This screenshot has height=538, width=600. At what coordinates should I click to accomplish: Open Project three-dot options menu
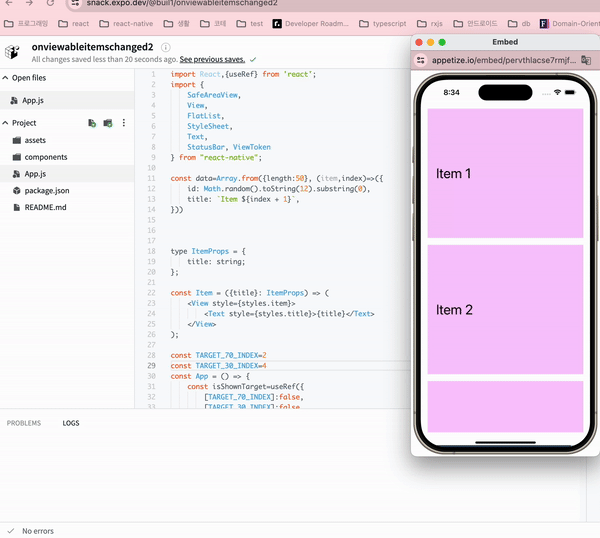point(124,123)
